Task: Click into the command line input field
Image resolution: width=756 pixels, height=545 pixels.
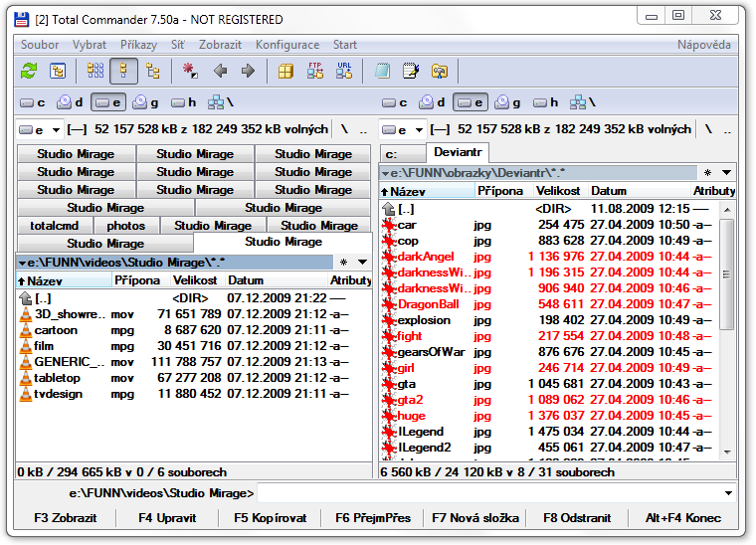Action: tap(489, 493)
